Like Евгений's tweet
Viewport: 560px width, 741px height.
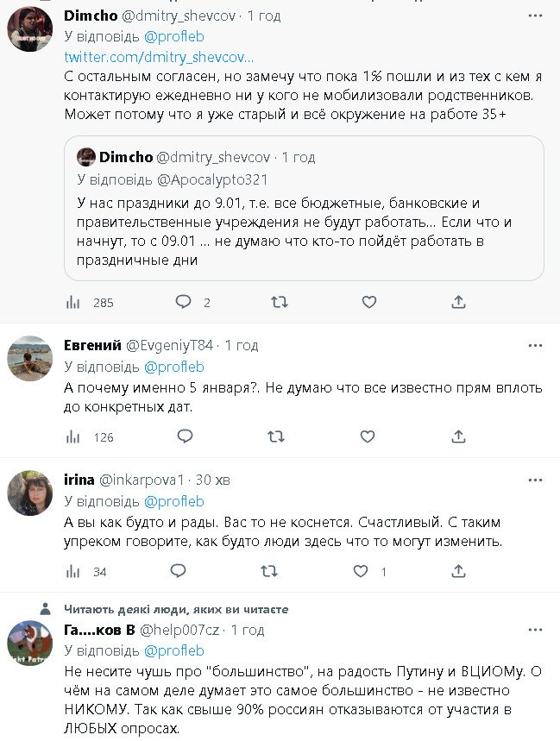pos(367,436)
